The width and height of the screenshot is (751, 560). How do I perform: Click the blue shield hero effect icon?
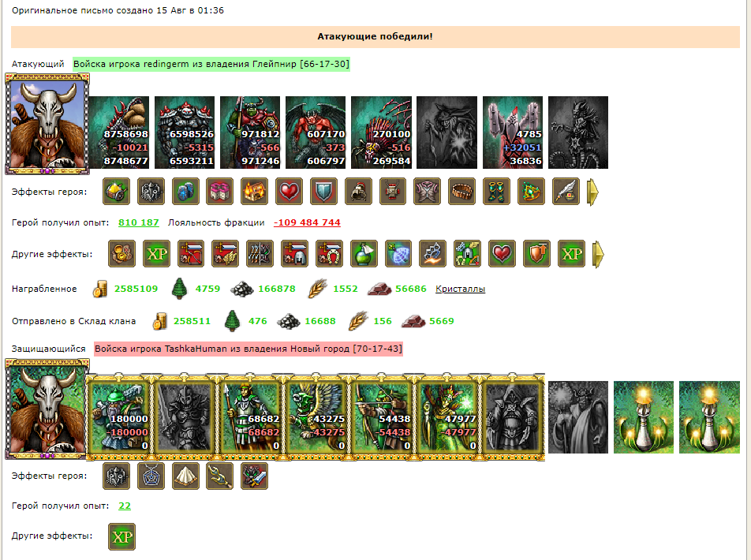[323, 192]
